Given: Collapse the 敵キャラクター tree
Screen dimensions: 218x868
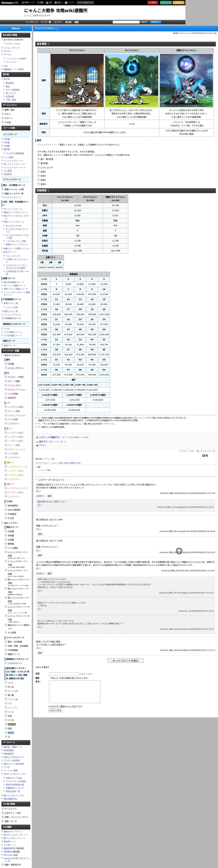Looking at the screenshot, I should 3,523.
